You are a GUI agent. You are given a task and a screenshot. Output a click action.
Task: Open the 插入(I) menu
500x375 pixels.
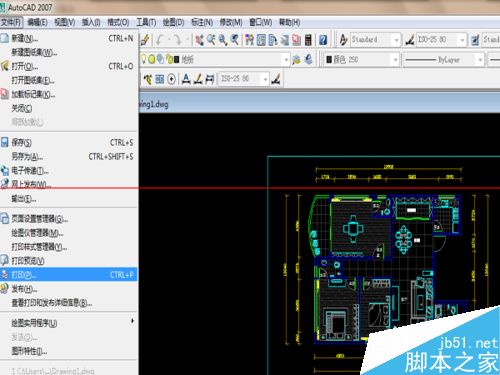[91, 22]
